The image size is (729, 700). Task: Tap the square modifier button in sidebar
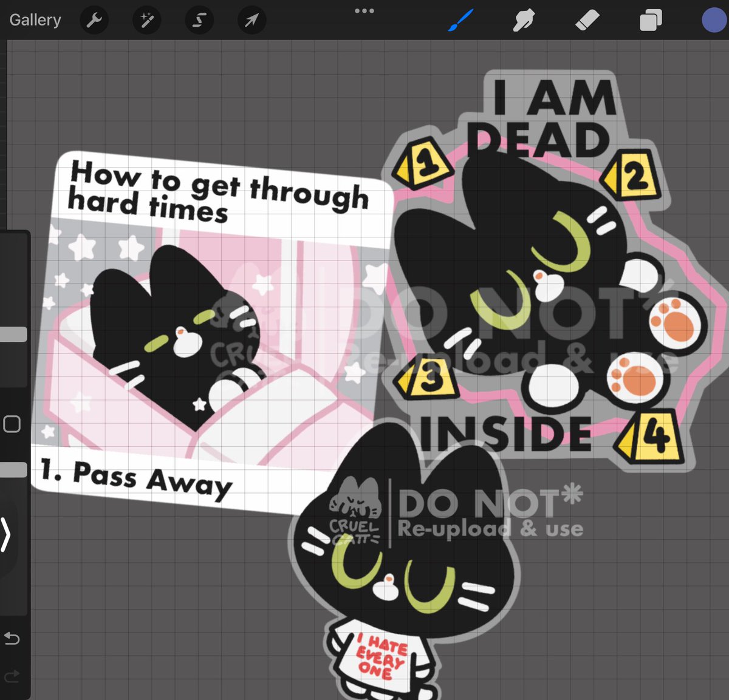tap(12, 424)
